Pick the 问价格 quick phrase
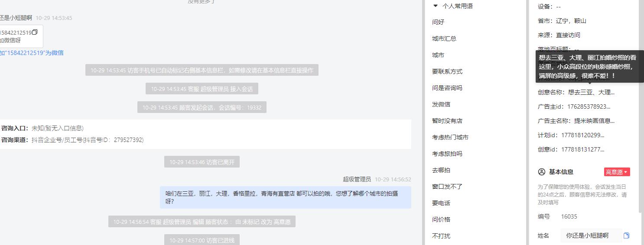Viewport: 644px width, 245px height. [441, 219]
